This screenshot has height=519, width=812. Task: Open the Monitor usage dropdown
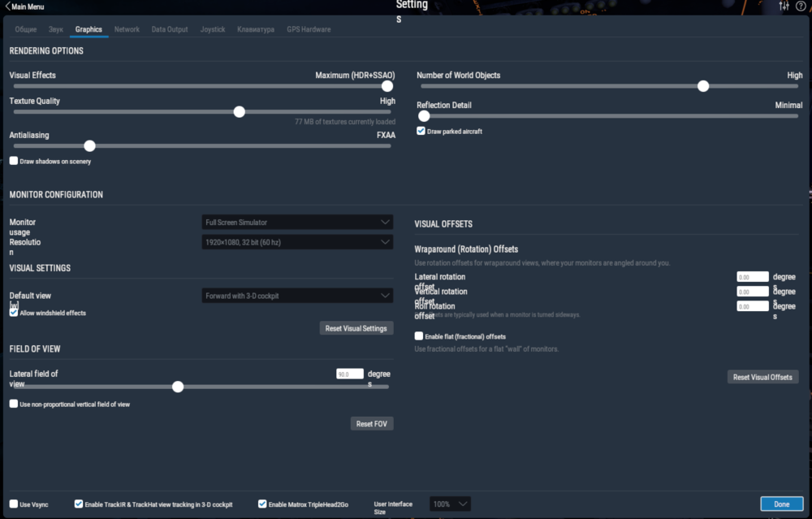(x=297, y=223)
